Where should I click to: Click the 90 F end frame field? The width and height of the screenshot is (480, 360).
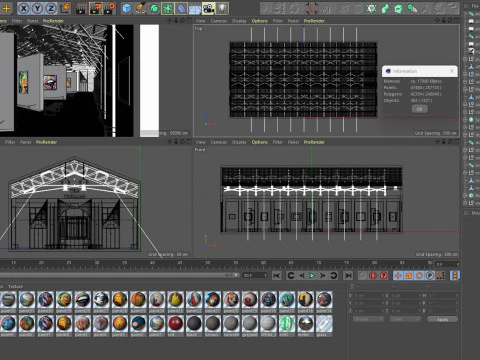(255, 275)
